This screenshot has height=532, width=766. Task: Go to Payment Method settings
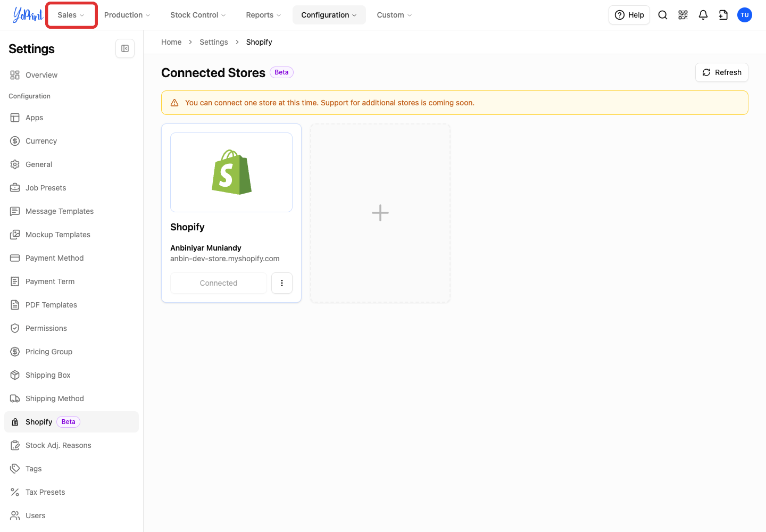[71, 258]
